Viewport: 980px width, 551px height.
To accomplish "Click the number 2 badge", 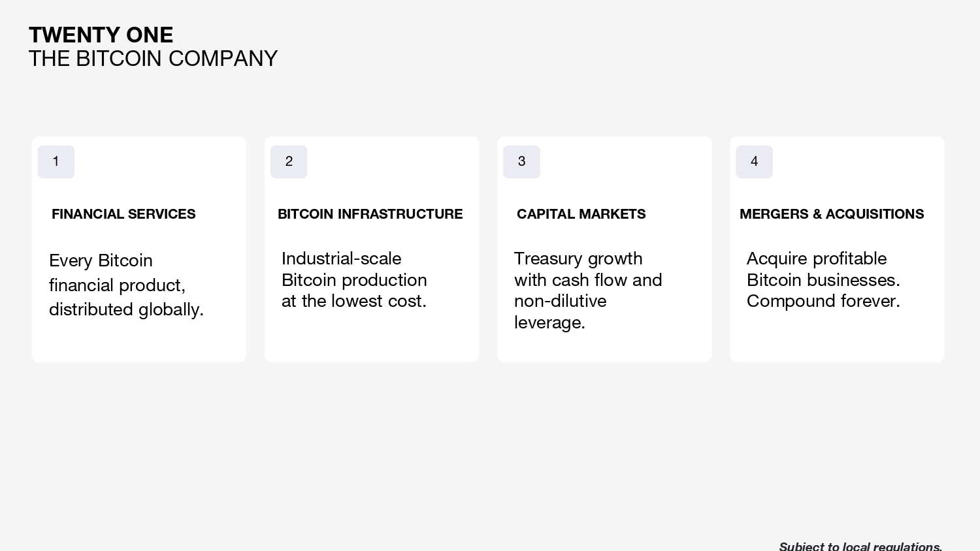I will click(289, 162).
